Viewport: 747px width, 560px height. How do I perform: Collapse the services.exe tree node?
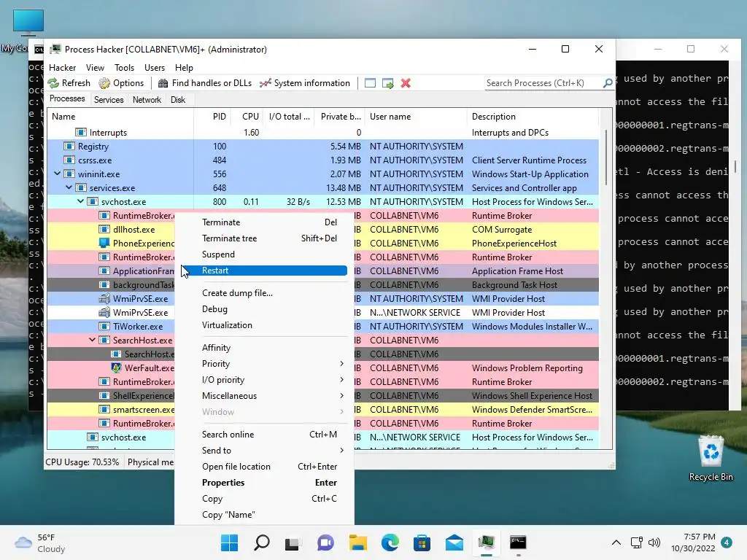69,187
